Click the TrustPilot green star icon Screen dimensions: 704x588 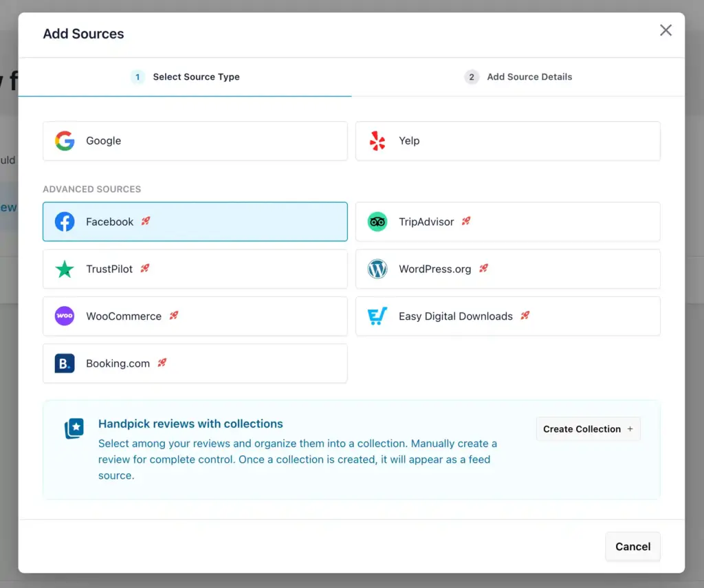pyautogui.click(x=65, y=269)
